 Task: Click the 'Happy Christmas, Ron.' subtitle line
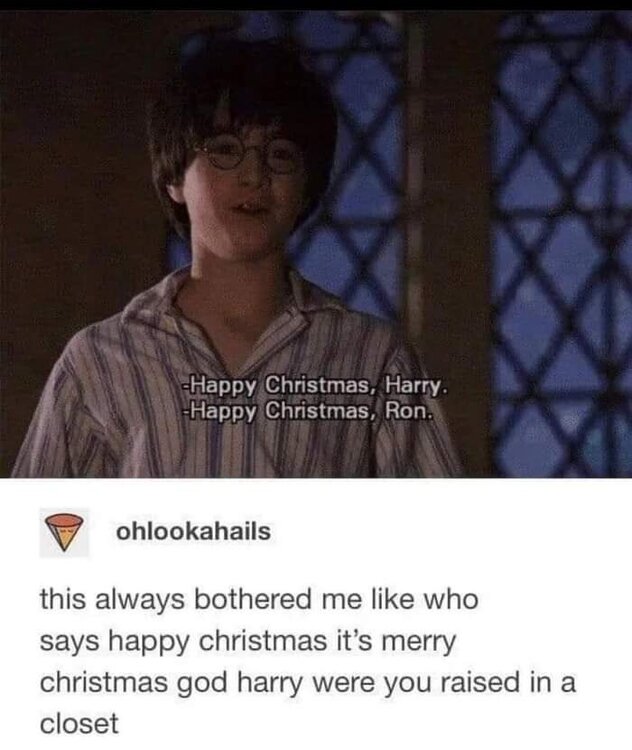pyautogui.click(x=309, y=410)
